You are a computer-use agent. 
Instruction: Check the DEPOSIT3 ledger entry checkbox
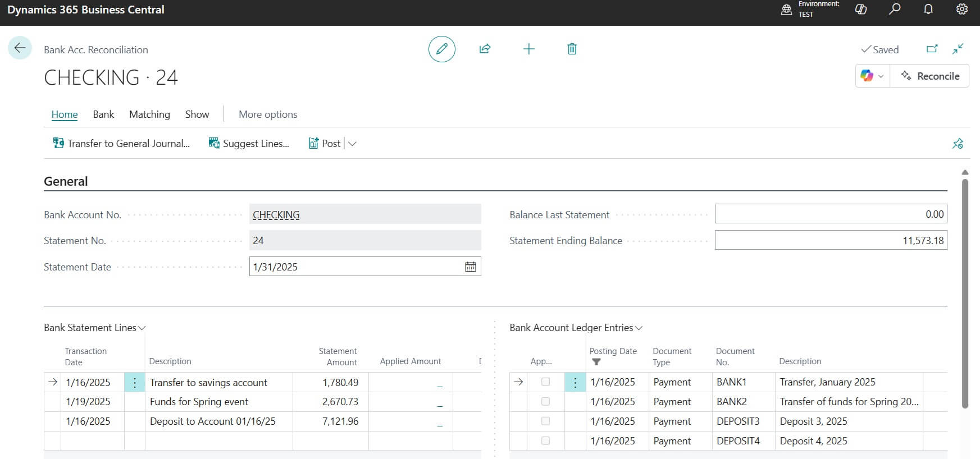click(545, 421)
